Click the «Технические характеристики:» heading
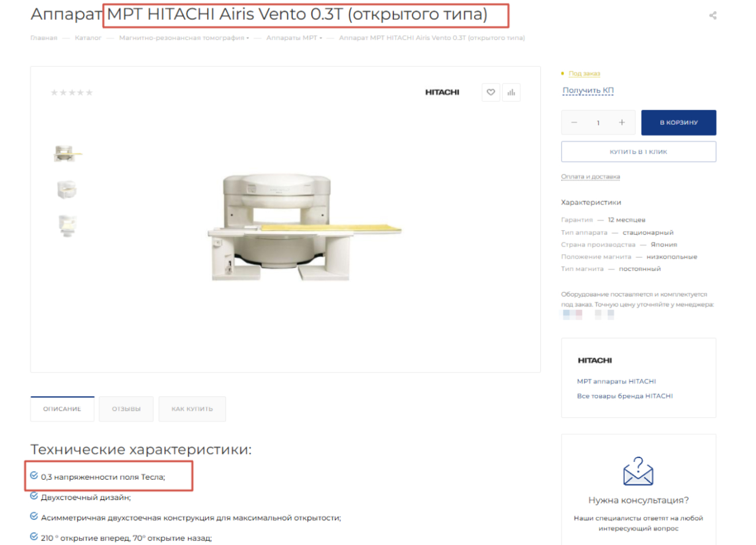The height and width of the screenshot is (545, 756). [141, 449]
